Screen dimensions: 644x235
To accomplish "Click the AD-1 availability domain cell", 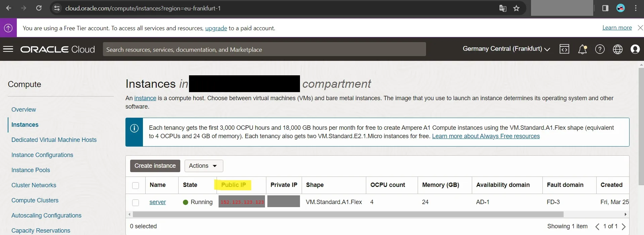I will 483,202.
